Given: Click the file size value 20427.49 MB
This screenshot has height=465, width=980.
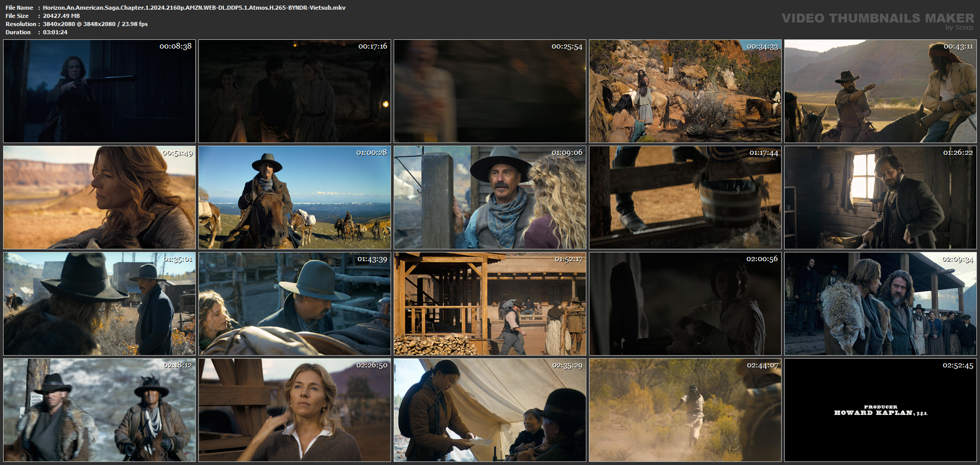Looking at the screenshot, I should click(x=61, y=16).
